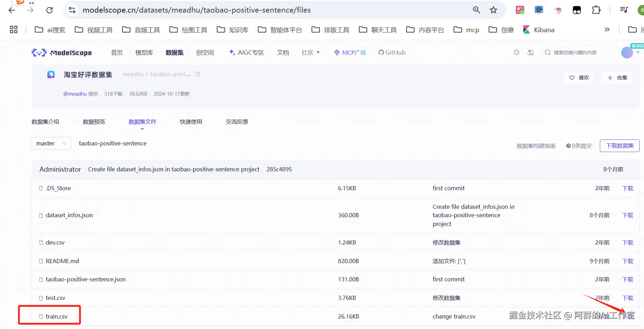
Task: Open the README.md file
Action: 62,261
